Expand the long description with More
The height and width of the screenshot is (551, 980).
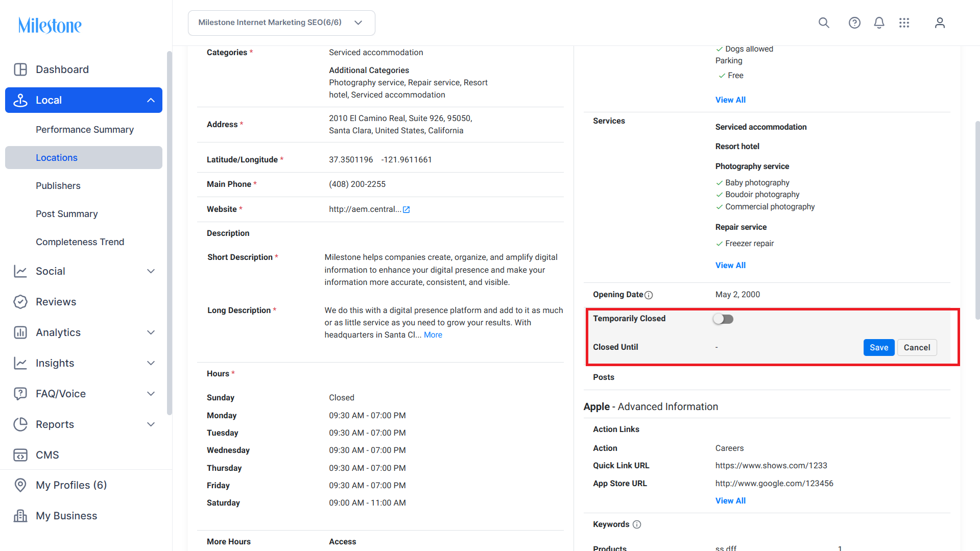(x=433, y=335)
